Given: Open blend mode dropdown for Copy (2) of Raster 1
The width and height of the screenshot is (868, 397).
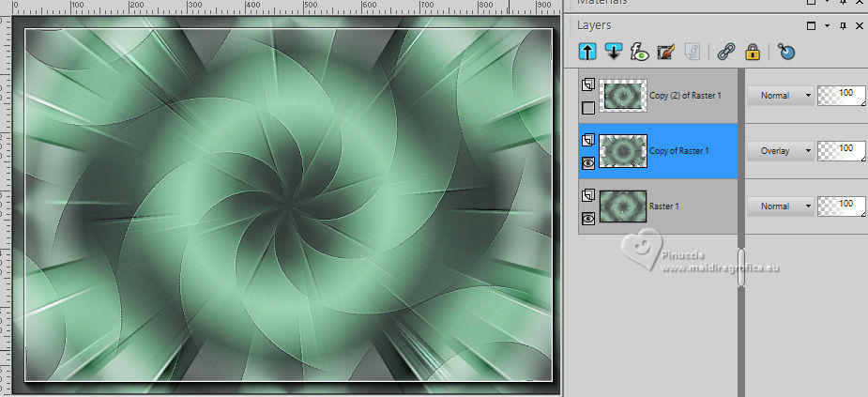Looking at the screenshot, I should pyautogui.click(x=780, y=95).
